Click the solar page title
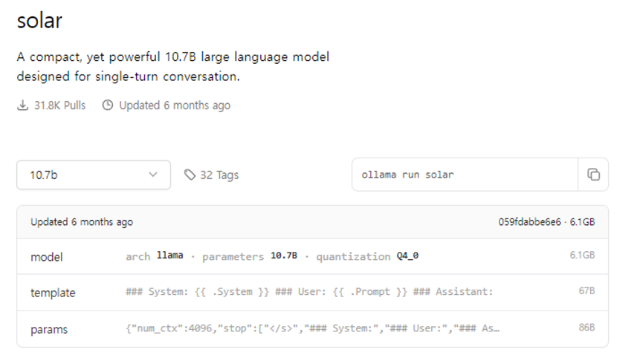Screen dimensions: 643x364 (39, 21)
